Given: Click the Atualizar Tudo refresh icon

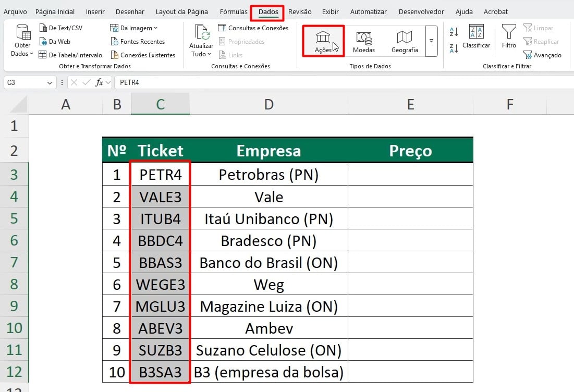Looking at the screenshot, I should [202, 32].
